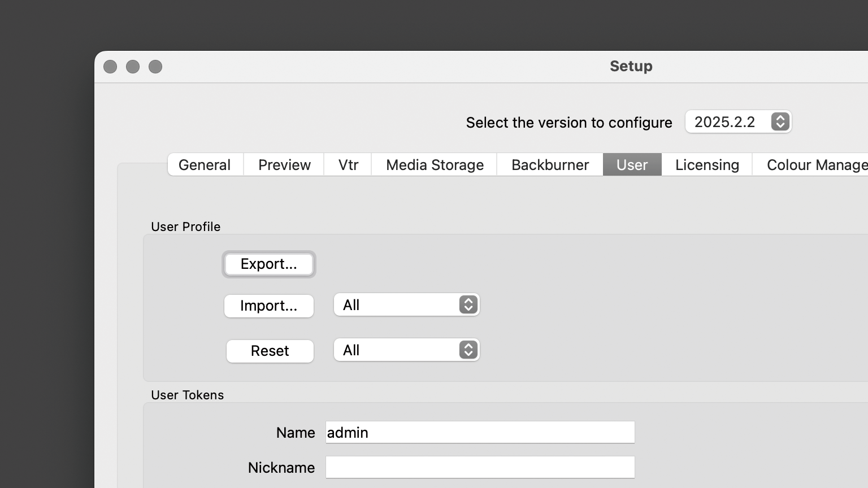Open the Licensing tab
Screen dimensions: 868x488
click(707, 164)
